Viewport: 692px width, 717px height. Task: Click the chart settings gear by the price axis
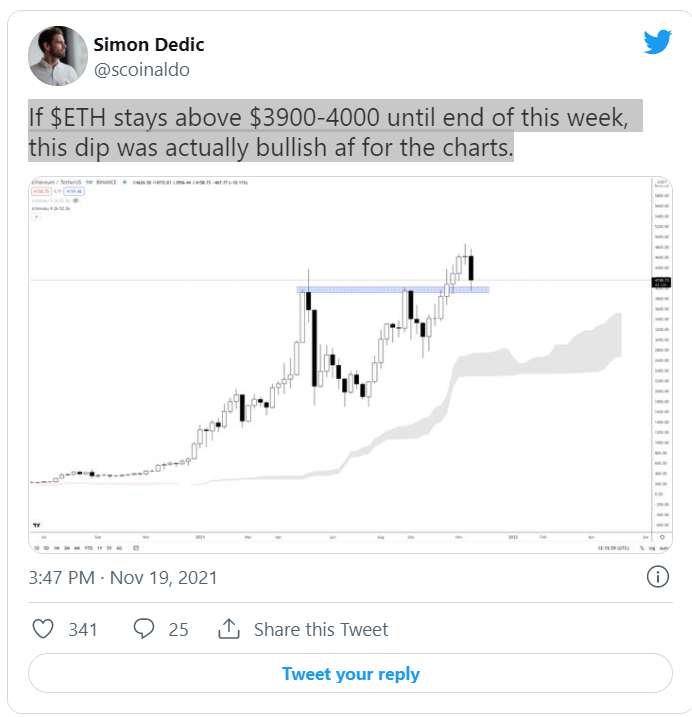[x=662, y=537]
